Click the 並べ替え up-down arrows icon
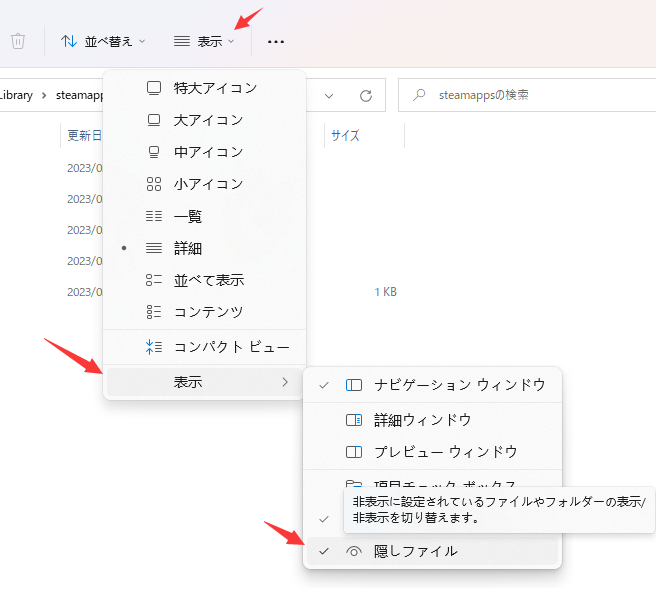Viewport: 656px width, 611px height. tap(69, 41)
